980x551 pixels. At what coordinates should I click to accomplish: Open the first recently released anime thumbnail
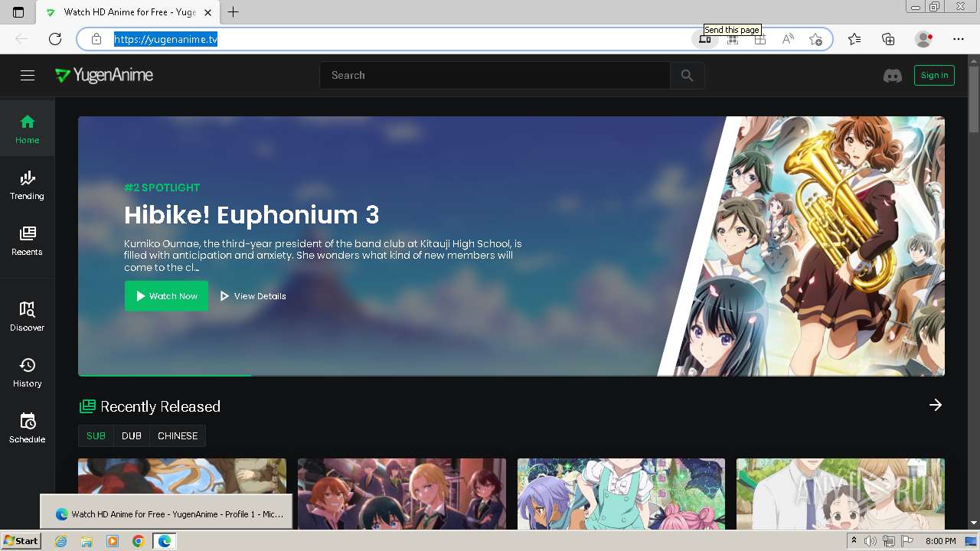(182, 494)
